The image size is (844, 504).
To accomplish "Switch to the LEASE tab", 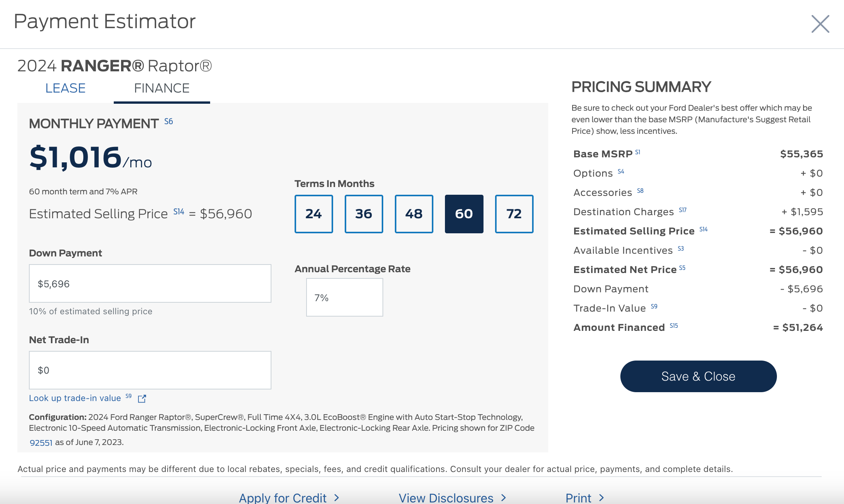I will [x=65, y=88].
